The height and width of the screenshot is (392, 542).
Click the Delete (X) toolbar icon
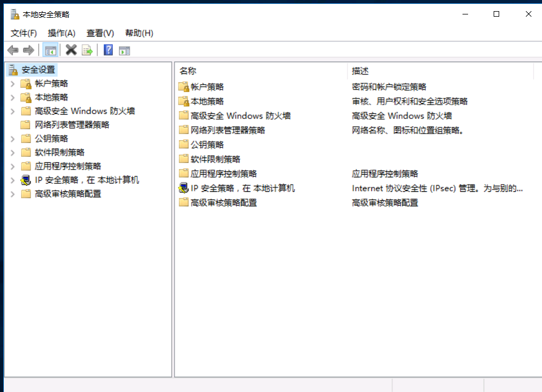(71, 50)
